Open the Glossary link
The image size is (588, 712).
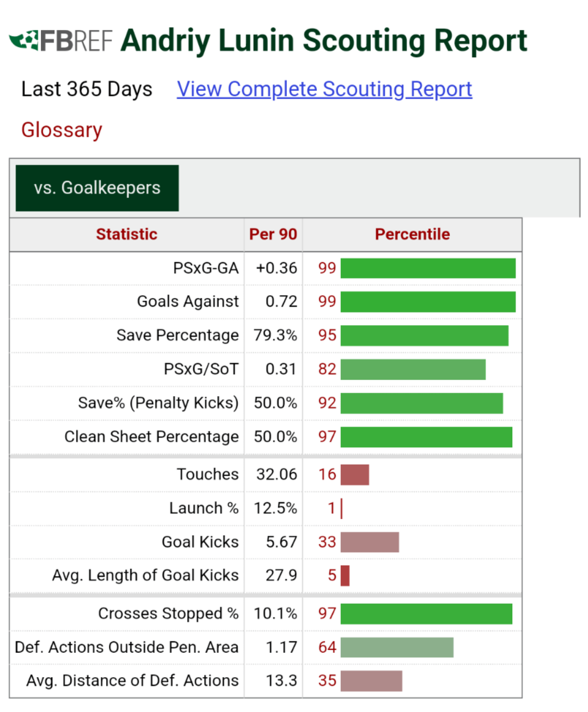point(62,130)
